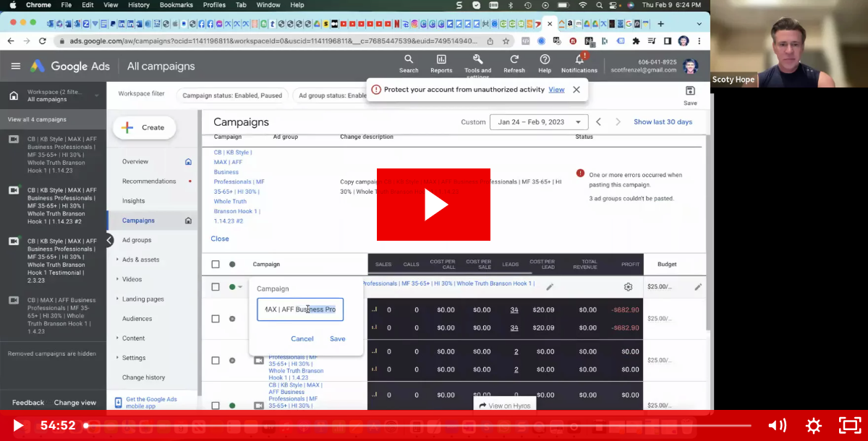This screenshot has width=868, height=441.
Task: Open the Reports icon in top bar
Action: point(441,59)
